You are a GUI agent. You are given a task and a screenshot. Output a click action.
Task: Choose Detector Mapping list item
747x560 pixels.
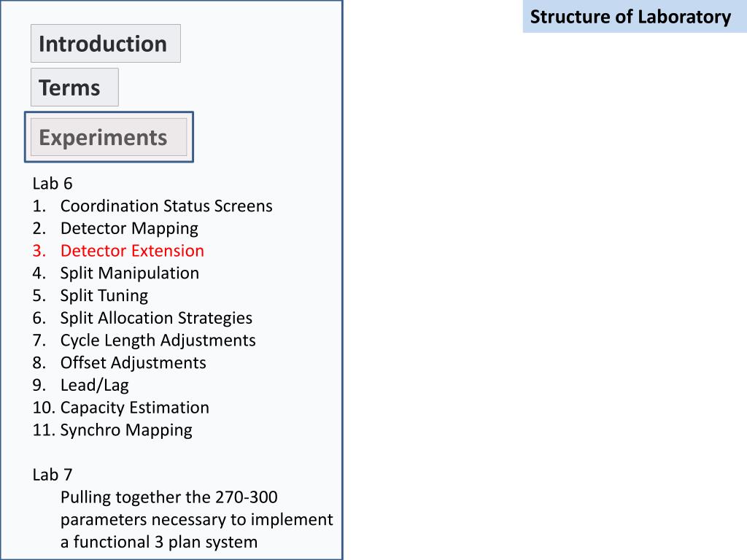[x=115, y=228]
